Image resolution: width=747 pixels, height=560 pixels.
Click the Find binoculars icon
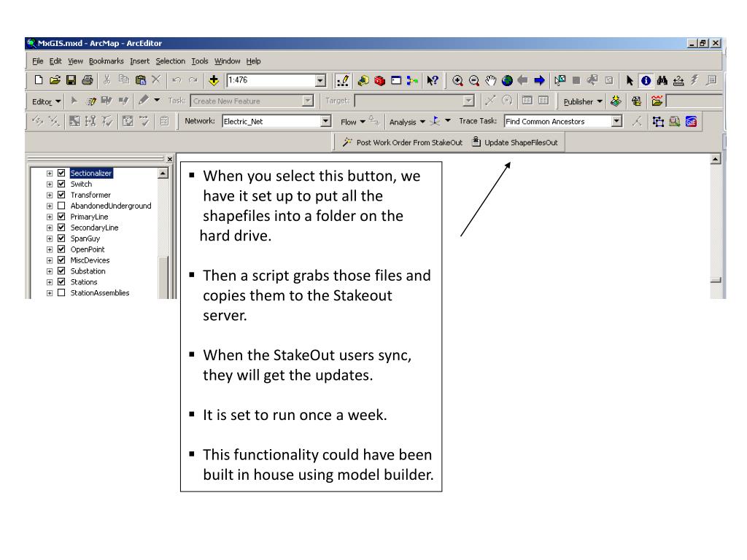[x=662, y=80]
